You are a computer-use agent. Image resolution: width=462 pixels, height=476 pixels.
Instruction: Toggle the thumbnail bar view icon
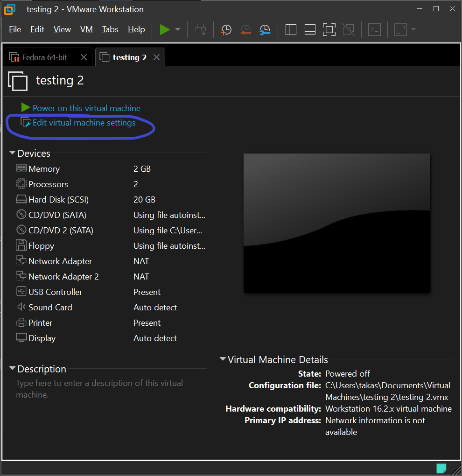click(310, 30)
